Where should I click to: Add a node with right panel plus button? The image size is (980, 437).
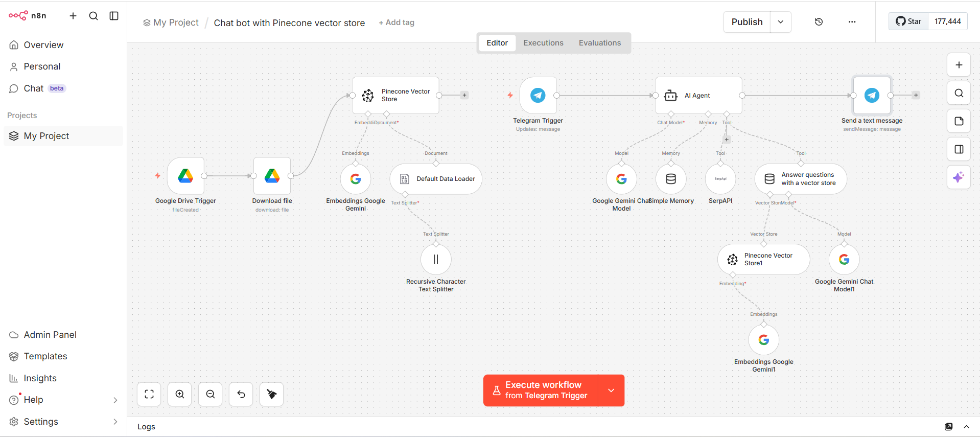pyautogui.click(x=959, y=65)
